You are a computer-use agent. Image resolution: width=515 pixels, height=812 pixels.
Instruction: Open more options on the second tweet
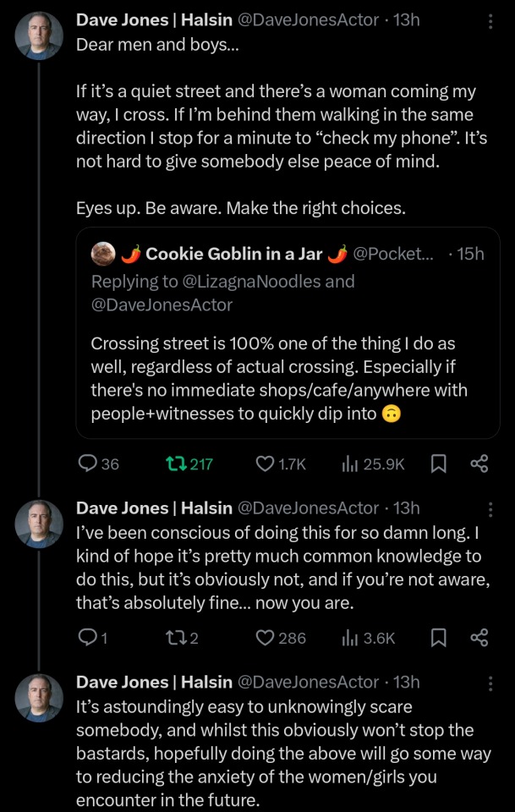pyautogui.click(x=490, y=508)
